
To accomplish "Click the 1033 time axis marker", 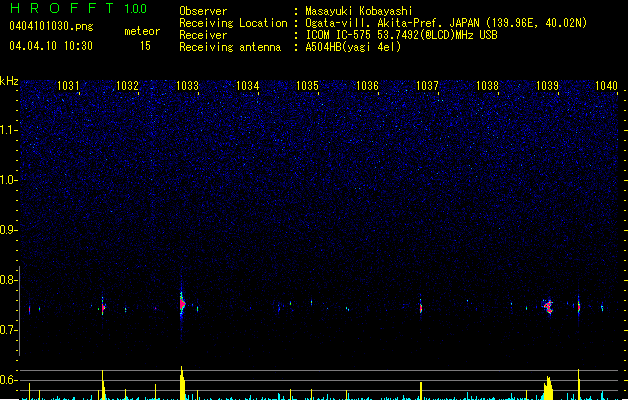I will [187, 86].
